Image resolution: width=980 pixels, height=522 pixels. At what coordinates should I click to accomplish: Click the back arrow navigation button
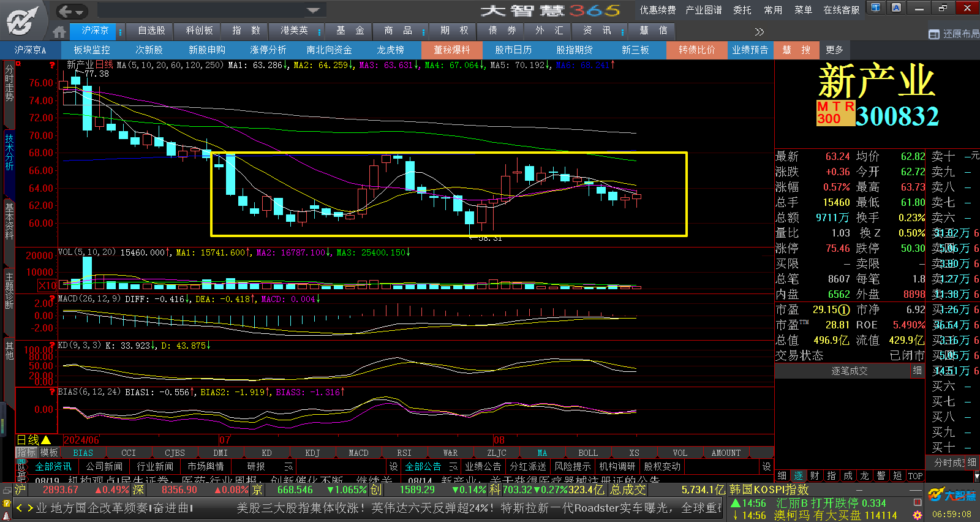(72, 11)
